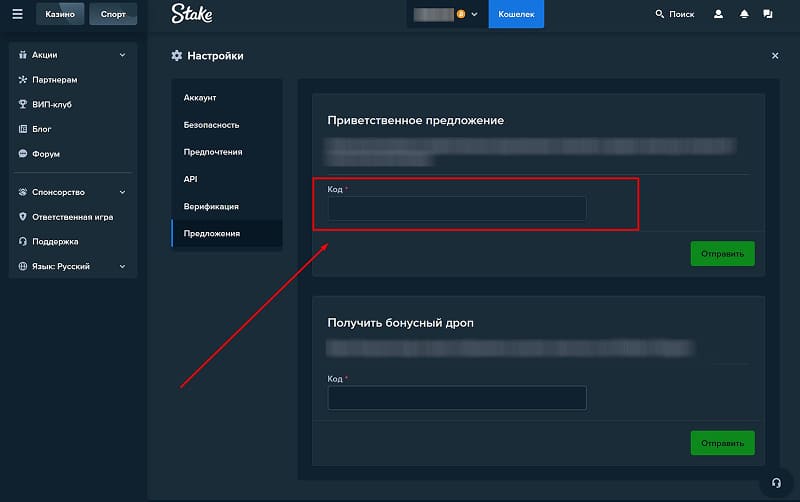Open the Ответственная игра sidebar link
The image size is (800, 502).
coord(72,217)
